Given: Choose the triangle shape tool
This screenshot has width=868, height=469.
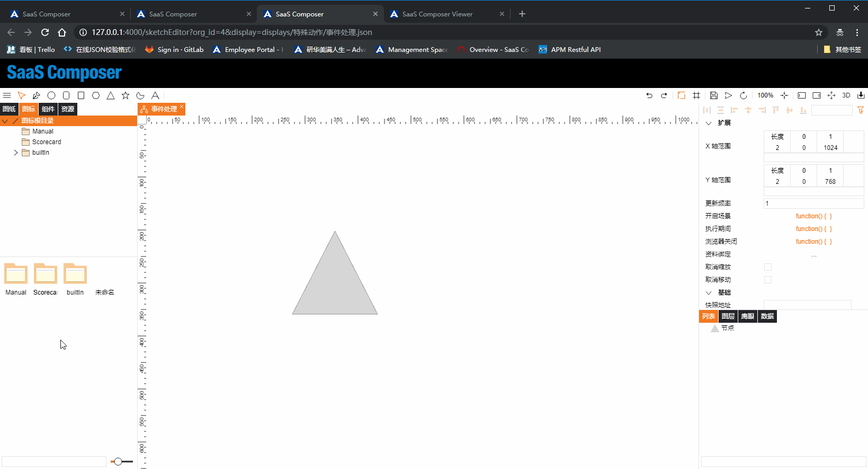Looking at the screenshot, I should coord(111,95).
